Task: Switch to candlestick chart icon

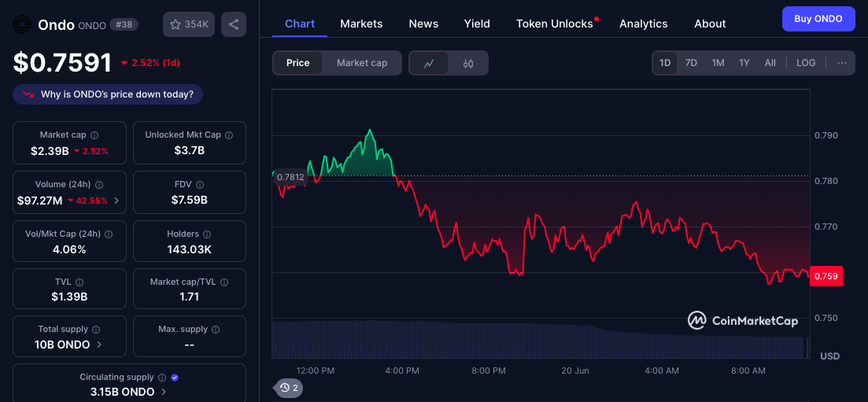Action: point(467,63)
